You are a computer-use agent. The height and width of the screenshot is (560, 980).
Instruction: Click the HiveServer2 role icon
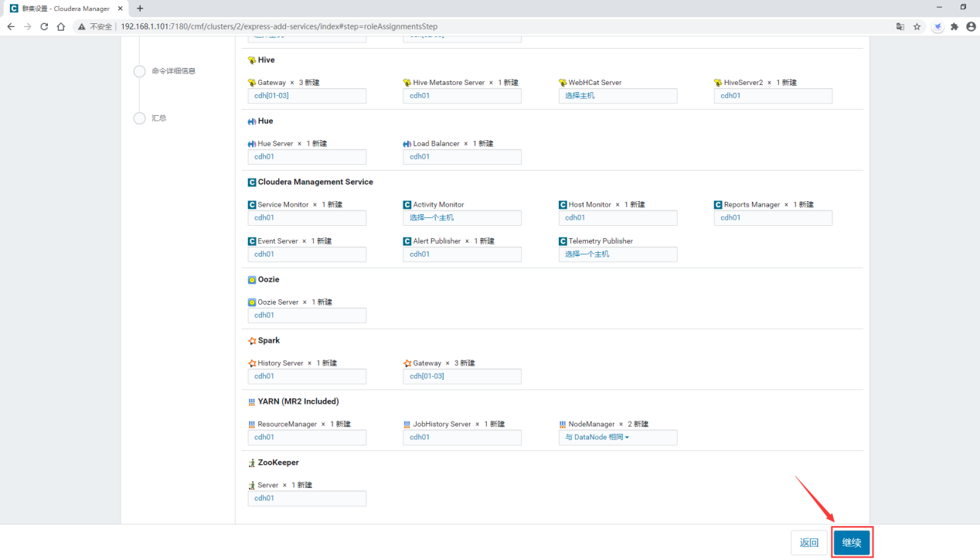click(x=718, y=83)
